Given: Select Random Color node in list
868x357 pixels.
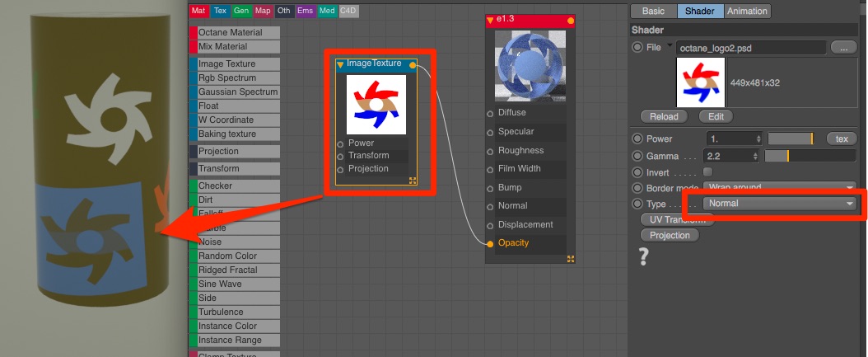Looking at the screenshot, I should click(x=235, y=256).
